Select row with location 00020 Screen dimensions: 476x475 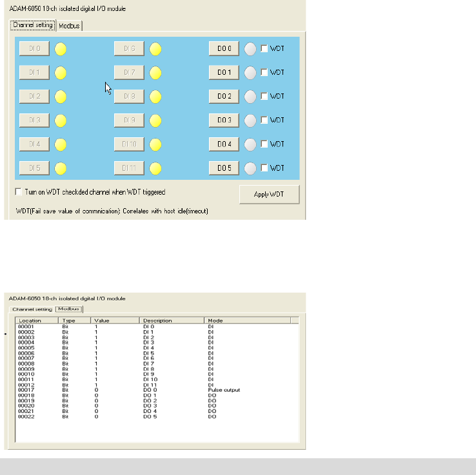(157, 406)
